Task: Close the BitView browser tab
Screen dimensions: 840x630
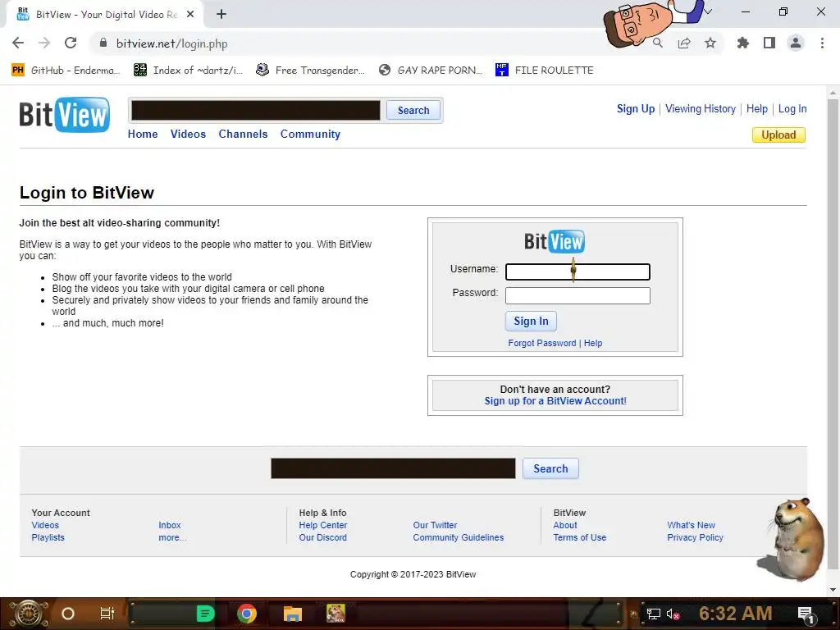Action: point(190,15)
